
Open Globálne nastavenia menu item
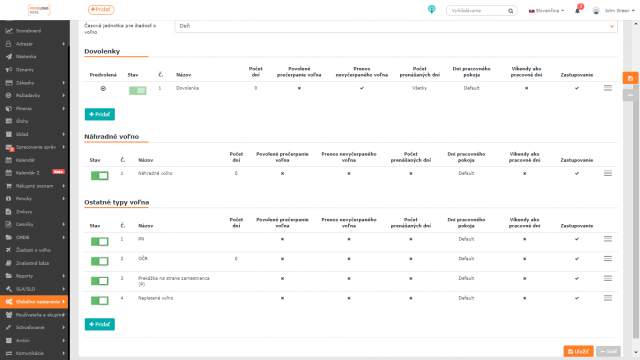coord(34,302)
